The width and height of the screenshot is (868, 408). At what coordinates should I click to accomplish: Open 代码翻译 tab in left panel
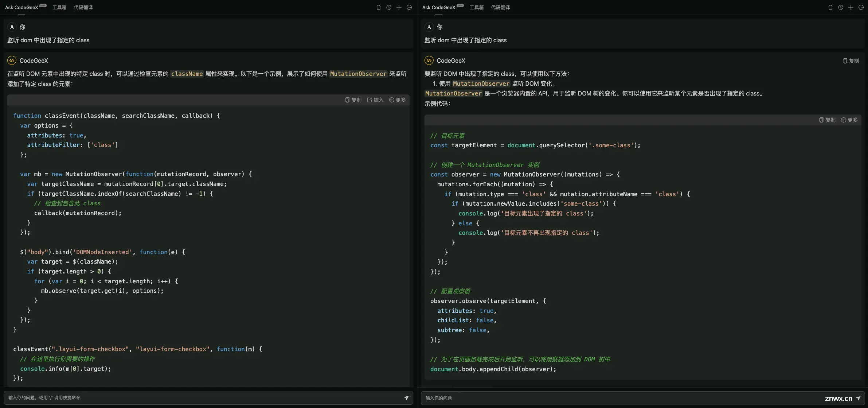(x=83, y=7)
